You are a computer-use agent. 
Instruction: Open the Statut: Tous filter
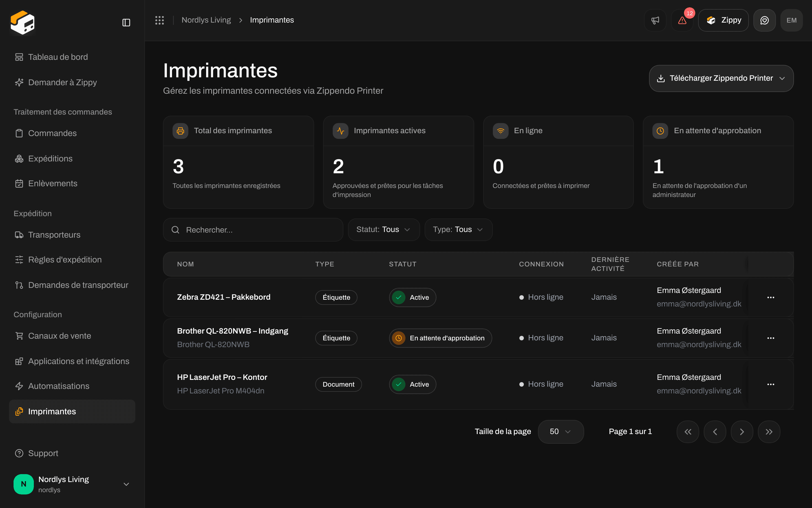tap(384, 230)
